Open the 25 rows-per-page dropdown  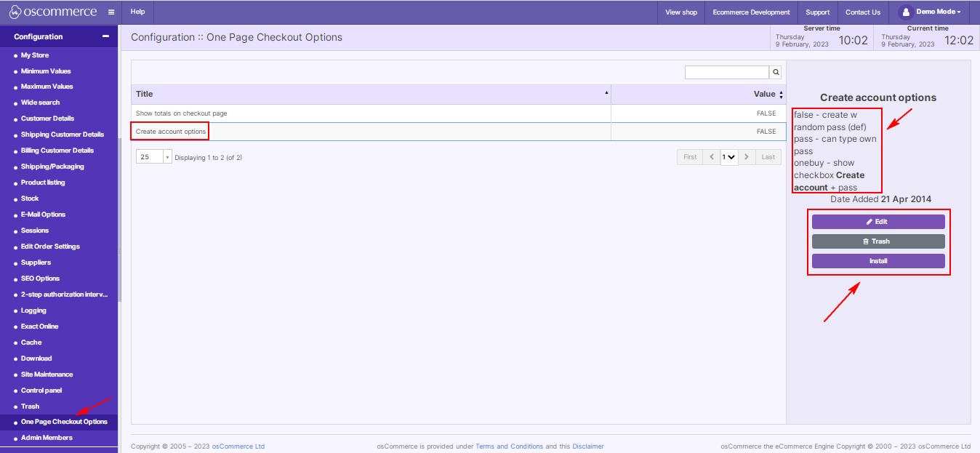(x=153, y=157)
